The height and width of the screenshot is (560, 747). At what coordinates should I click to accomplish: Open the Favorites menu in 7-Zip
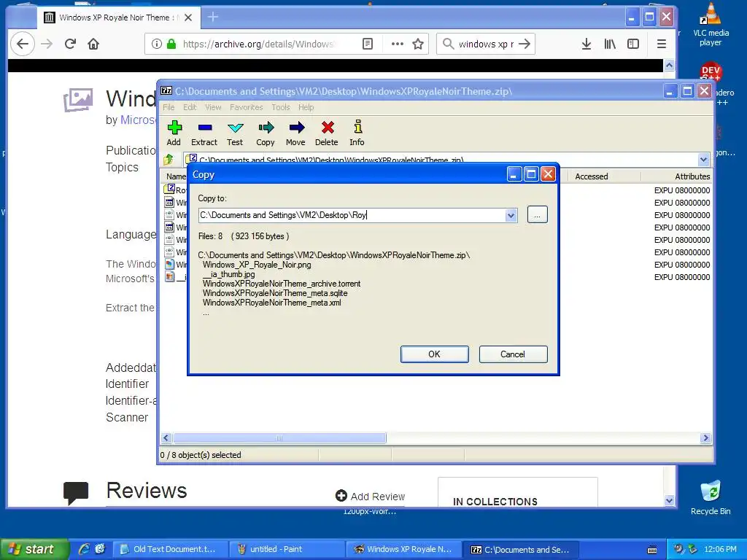click(247, 107)
